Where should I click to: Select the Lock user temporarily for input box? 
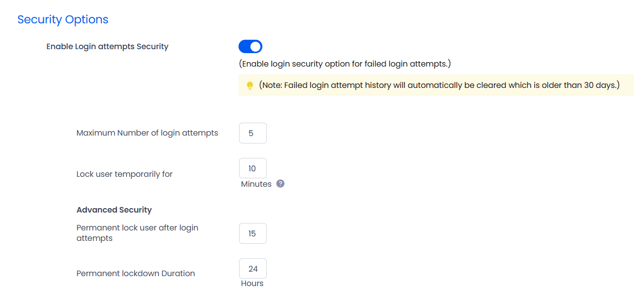pos(253,168)
